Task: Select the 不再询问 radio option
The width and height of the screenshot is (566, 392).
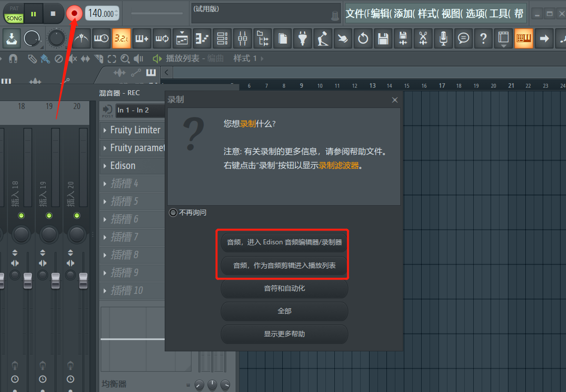Action: pos(173,213)
